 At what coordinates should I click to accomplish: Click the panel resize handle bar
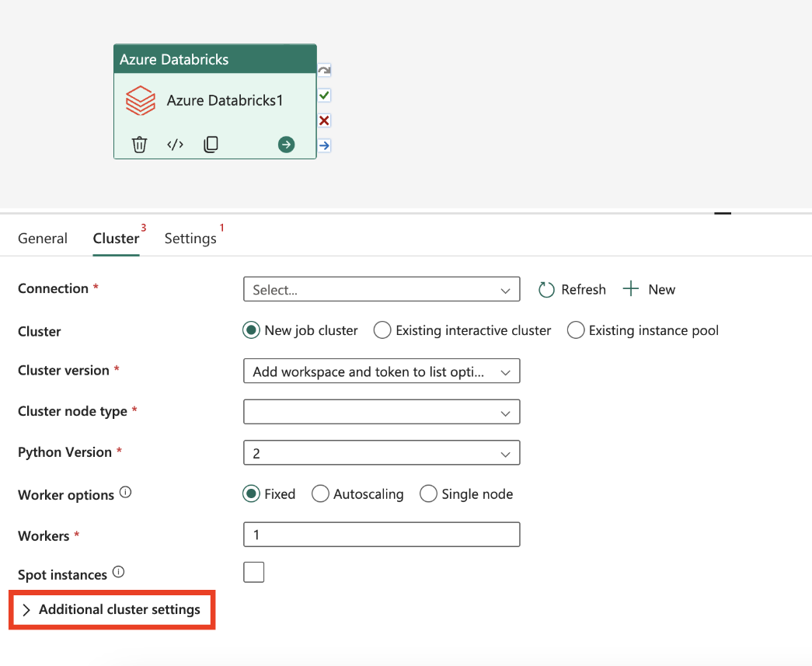click(x=723, y=213)
